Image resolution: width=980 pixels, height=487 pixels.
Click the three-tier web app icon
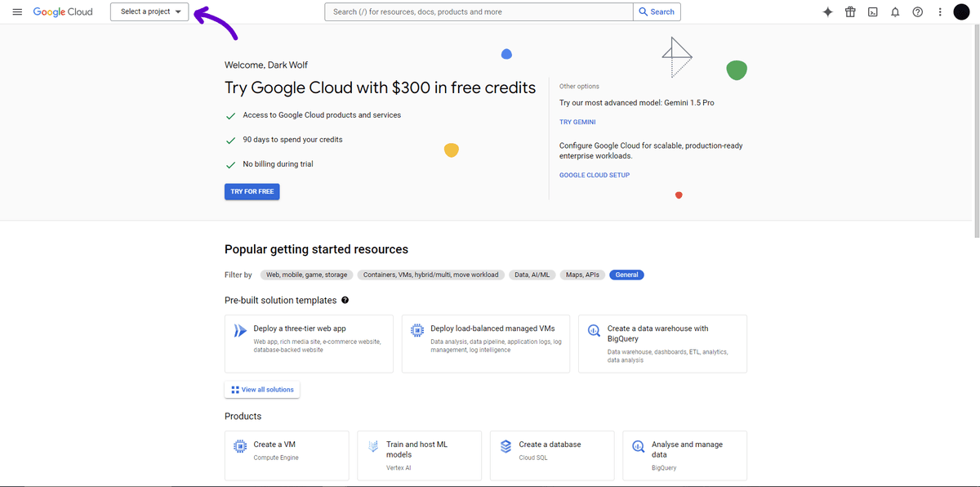tap(240, 330)
